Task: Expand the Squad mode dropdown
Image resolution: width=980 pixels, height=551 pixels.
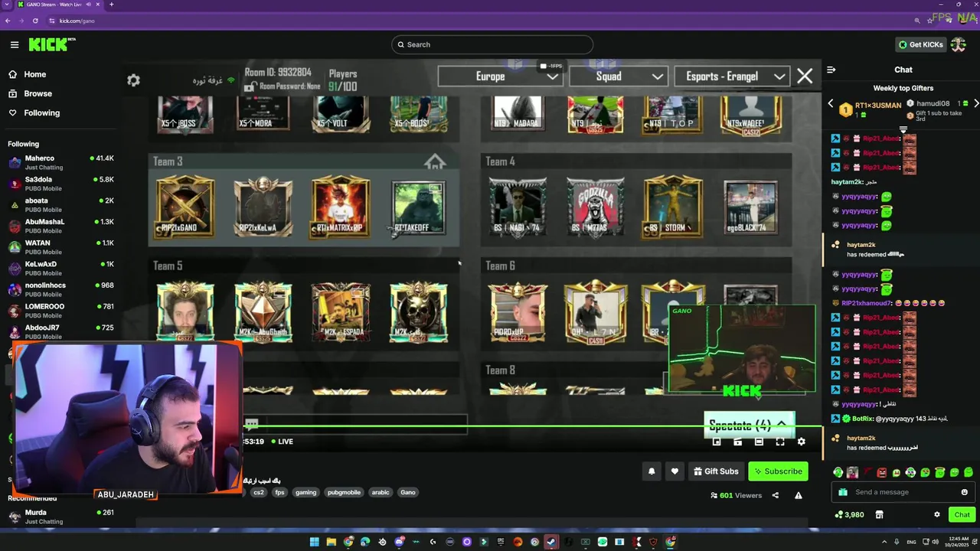Action: coord(619,77)
